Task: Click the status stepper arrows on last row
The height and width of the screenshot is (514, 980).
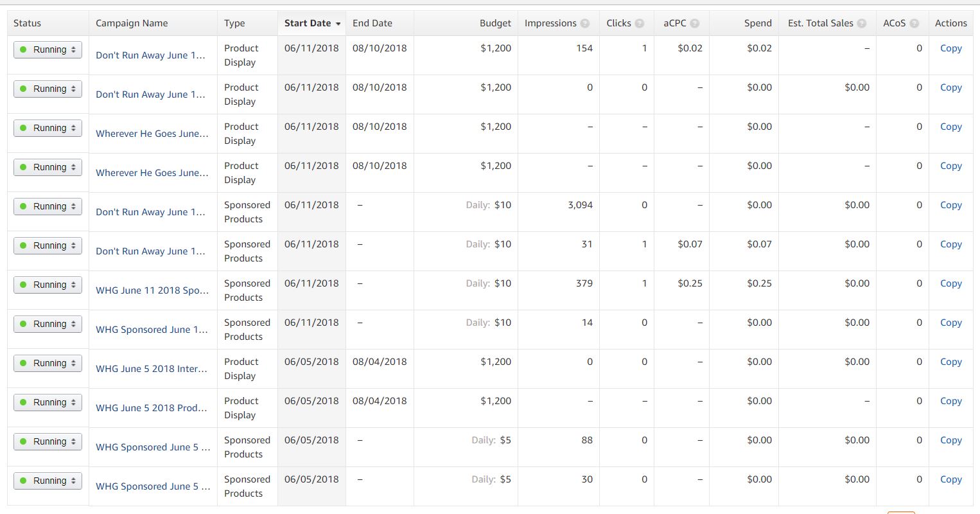Action: (73, 480)
